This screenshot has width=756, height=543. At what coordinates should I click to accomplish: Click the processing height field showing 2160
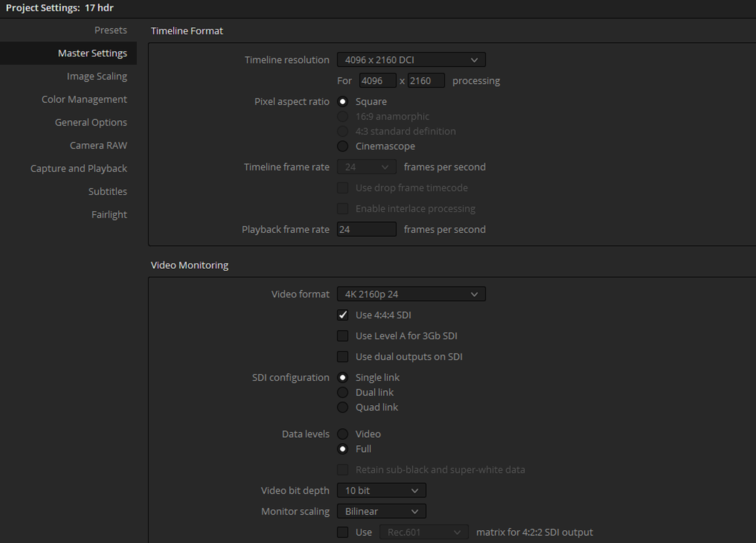pos(426,81)
